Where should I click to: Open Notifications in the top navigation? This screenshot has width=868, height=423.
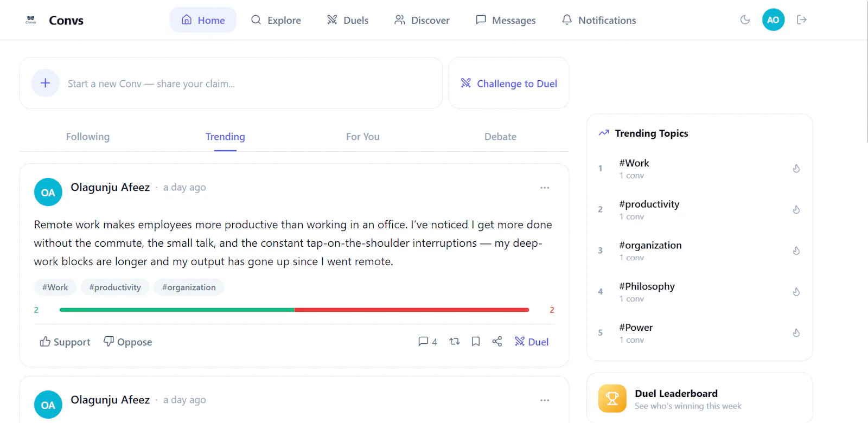(599, 20)
